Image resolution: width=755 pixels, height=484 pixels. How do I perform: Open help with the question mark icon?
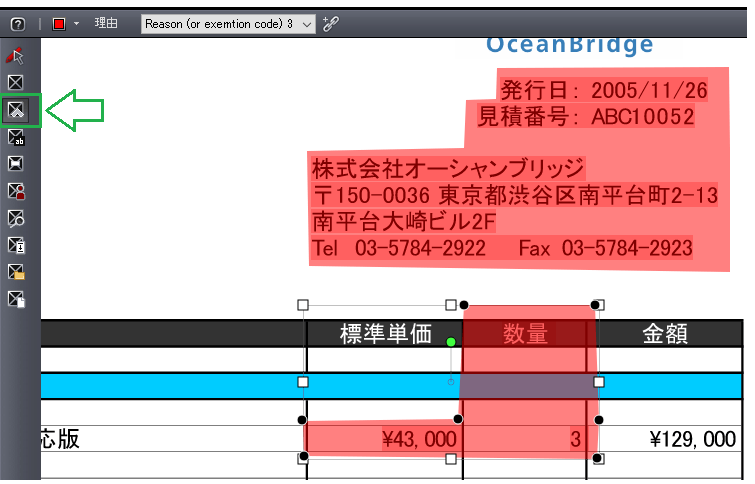pos(18,24)
